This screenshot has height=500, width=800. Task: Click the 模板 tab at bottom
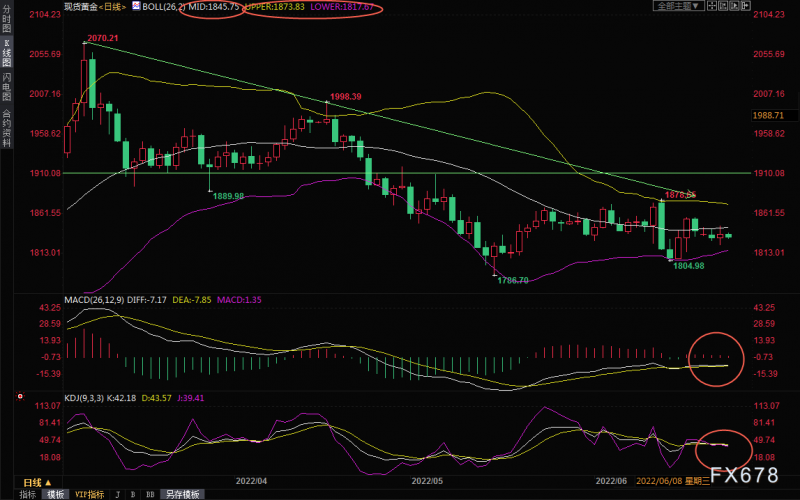click(x=56, y=494)
